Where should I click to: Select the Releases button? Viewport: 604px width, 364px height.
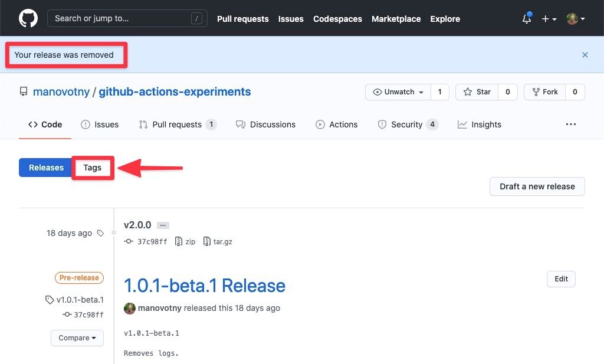[46, 168]
